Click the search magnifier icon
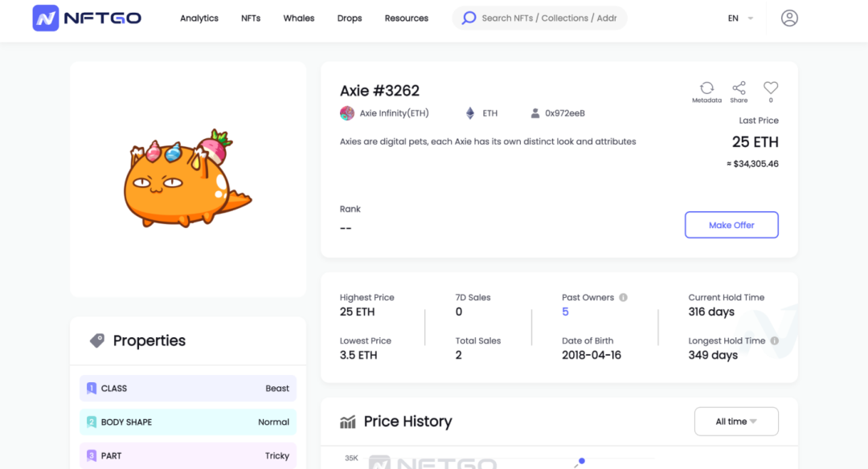868x469 pixels. 469,18
